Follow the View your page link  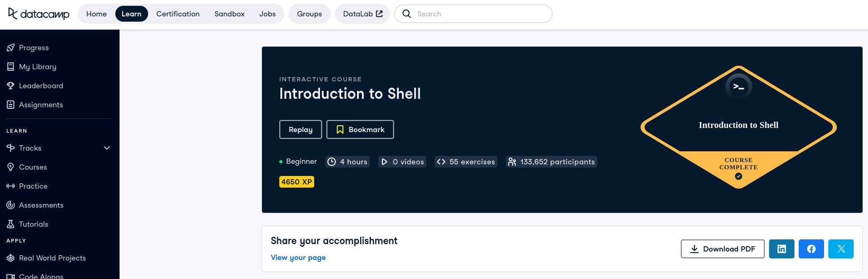pyautogui.click(x=298, y=257)
